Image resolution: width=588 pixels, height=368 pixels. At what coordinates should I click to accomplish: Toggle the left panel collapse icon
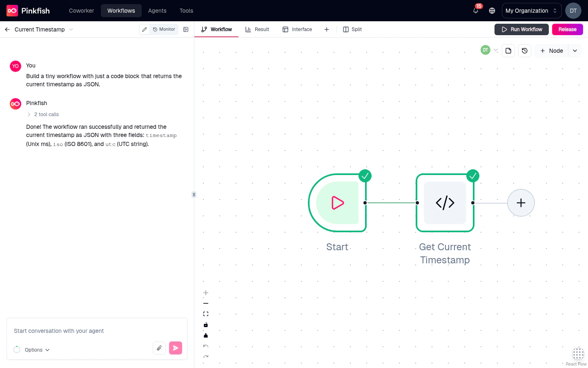tap(186, 29)
